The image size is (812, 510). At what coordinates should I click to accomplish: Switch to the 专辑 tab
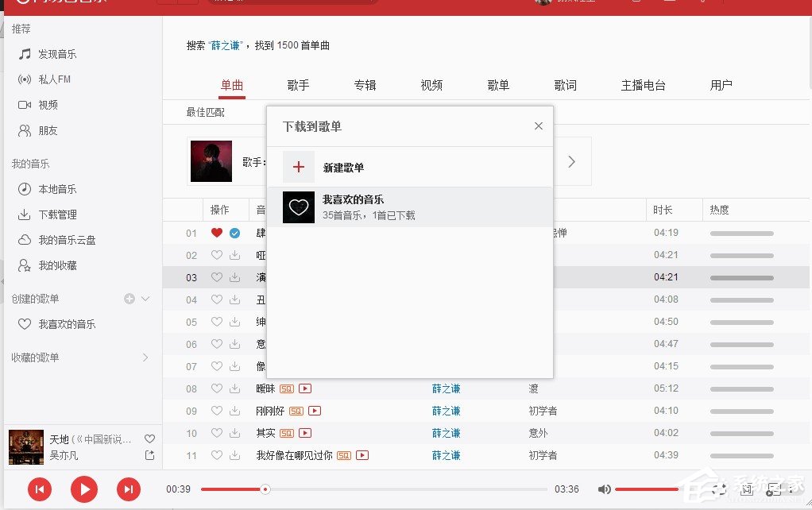[365, 85]
